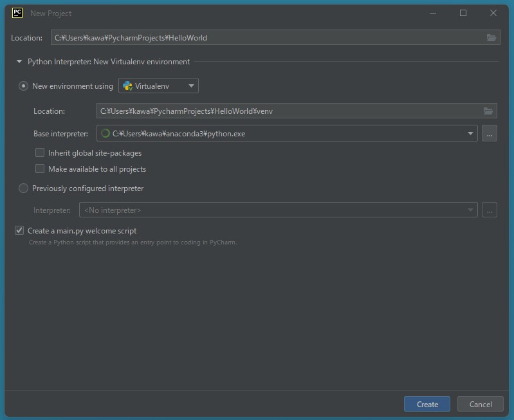
Task: Click ellipsis button next to Base interpreter
Action: 490,133
